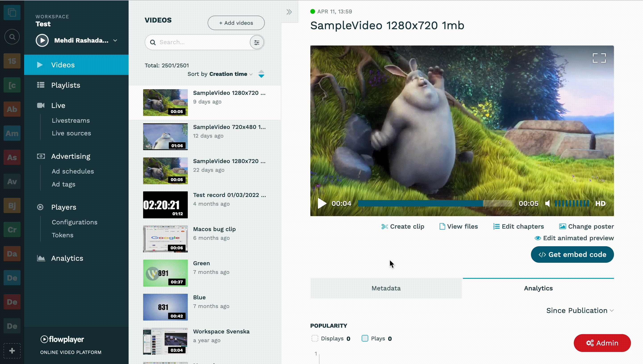Switch to Metadata tab
The width and height of the screenshot is (643, 364).
click(386, 288)
